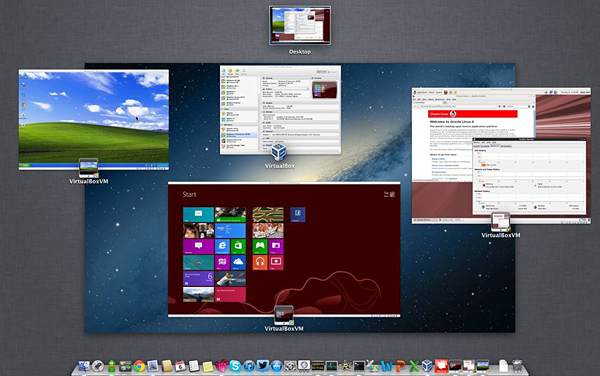This screenshot has width=600, height=376.
Task: Select the Windows 8 Start screen window
Action: [x=284, y=249]
